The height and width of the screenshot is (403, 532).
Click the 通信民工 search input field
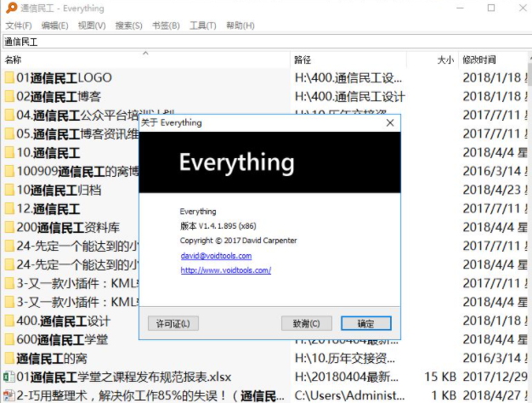point(268,42)
